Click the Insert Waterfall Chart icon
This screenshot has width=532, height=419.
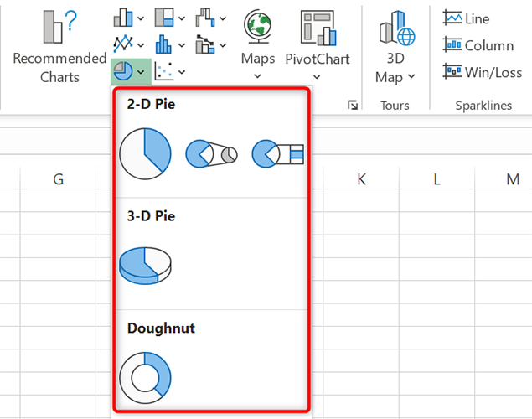point(205,17)
